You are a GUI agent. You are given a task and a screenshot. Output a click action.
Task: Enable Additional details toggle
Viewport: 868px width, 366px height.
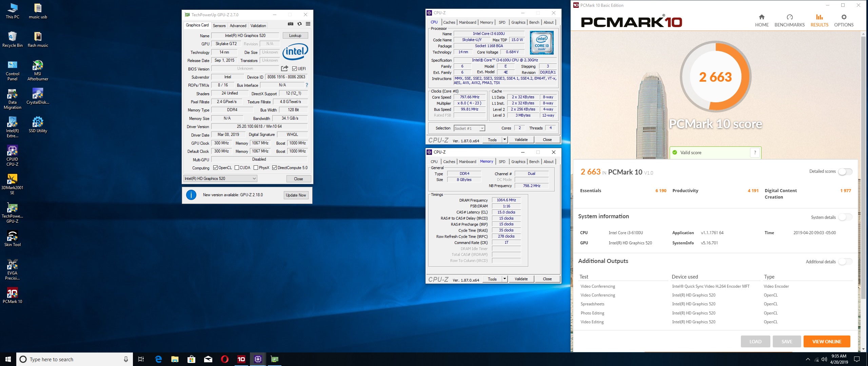pos(845,262)
